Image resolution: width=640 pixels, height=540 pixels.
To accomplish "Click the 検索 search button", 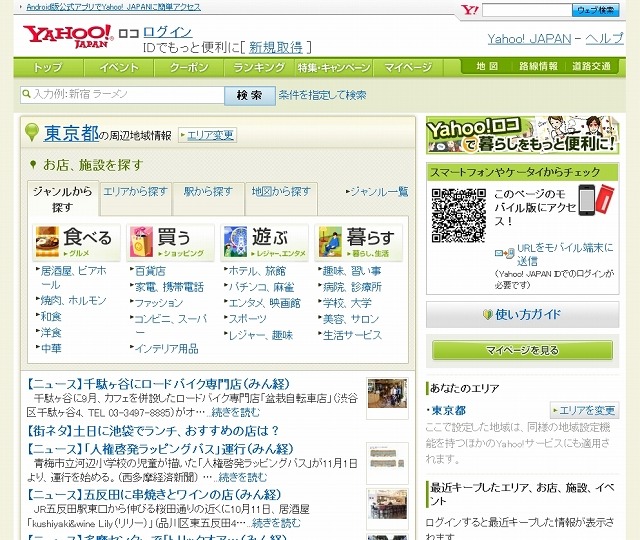I will click(250, 96).
